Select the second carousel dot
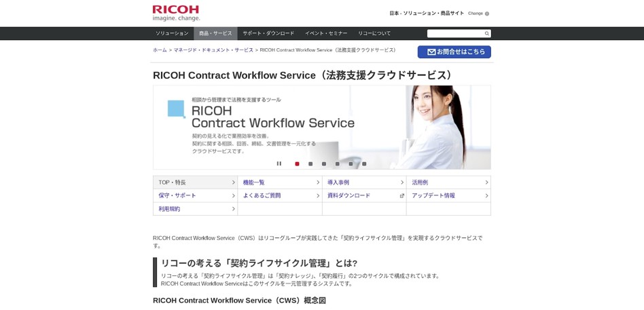The image size is (644, 310). 310,164
